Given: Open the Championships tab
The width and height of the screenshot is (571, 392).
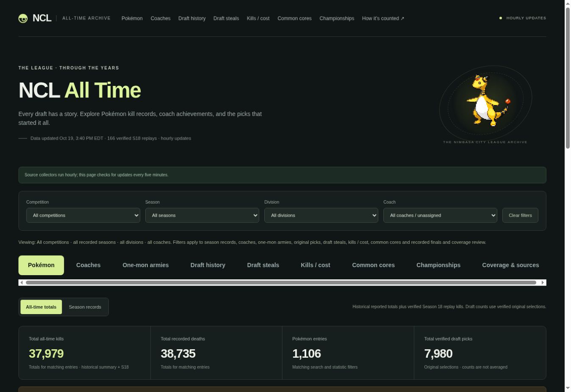Looking at the screenshot, I should 438,265.
